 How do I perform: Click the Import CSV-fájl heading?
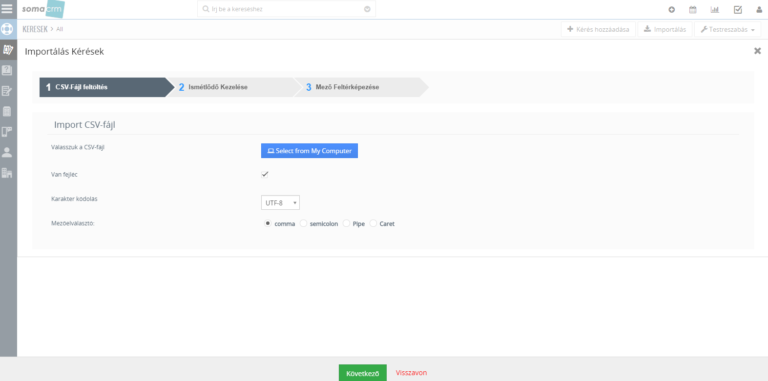(x=85, y=125)
